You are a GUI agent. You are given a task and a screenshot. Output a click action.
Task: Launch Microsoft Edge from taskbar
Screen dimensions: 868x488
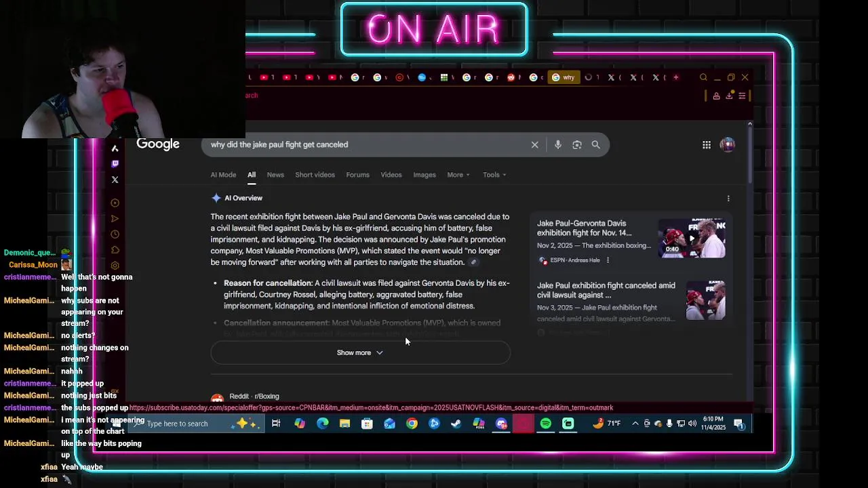pyautogui.click(x=322, y=424)
